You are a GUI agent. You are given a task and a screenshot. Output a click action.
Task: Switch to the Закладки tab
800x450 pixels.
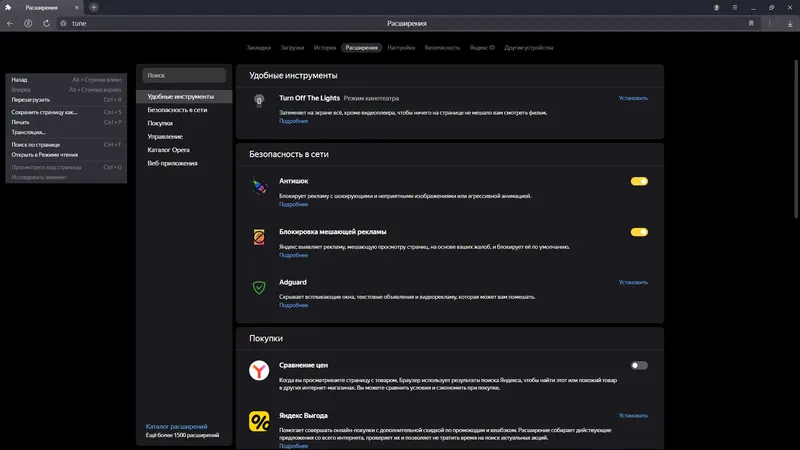[259, 48]
